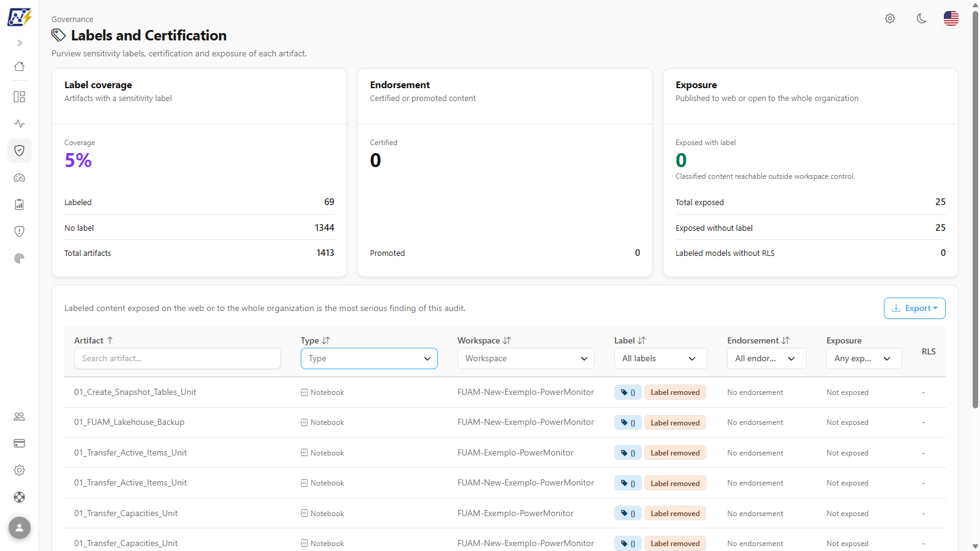The height and width of the screenshot is (551, 980).
Task: Open the report chart clipboard icon
Action: click(x=20, y=204)
